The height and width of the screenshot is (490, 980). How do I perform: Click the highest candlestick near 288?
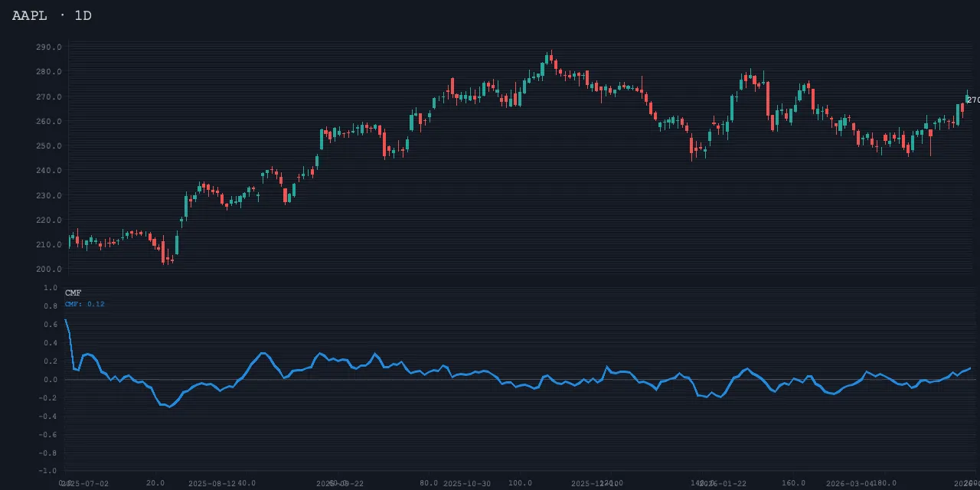point(550,57)
